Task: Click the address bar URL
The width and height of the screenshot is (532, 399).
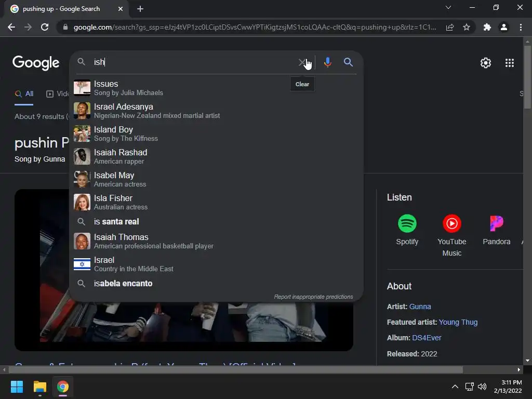Action: click(255, 27)
